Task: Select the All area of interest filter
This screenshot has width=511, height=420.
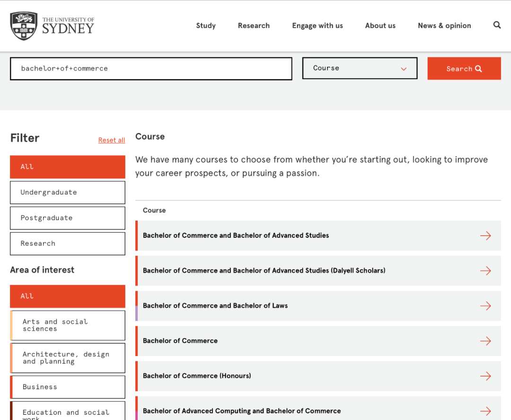Action: click(68, 296)
